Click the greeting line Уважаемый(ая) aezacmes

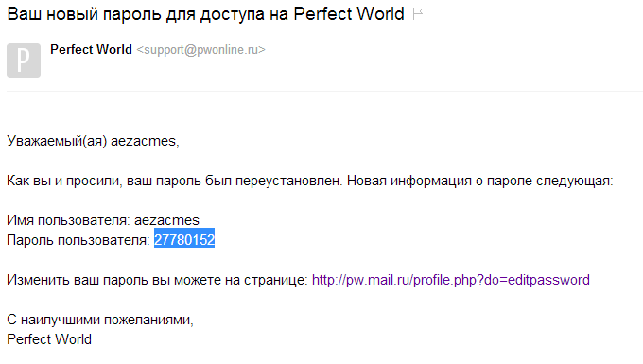pyautogui.click(x=93, y=141)
